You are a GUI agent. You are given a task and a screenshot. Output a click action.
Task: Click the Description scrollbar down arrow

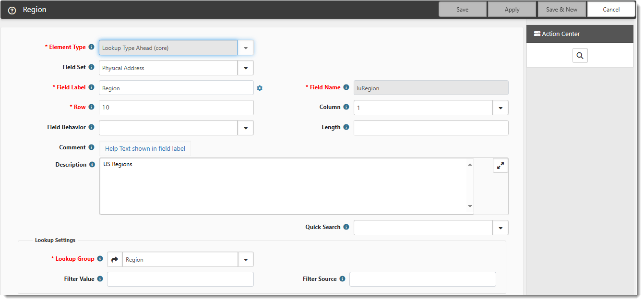[470, 206]
